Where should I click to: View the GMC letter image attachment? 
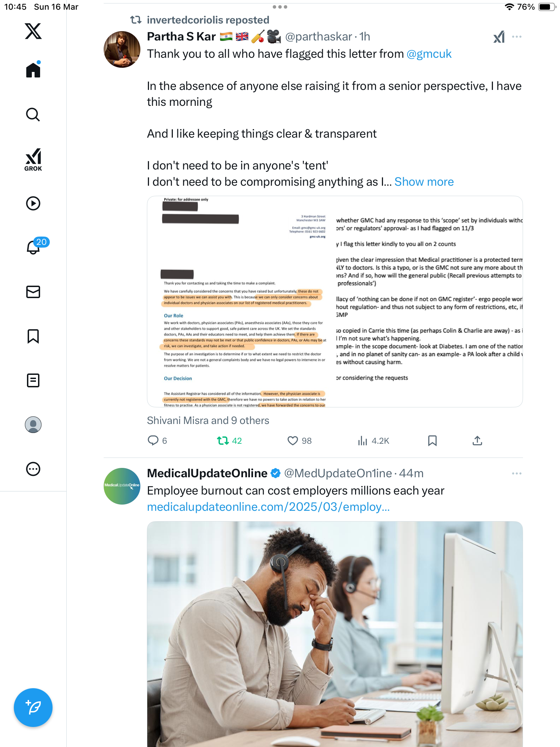tap(335, 302)
